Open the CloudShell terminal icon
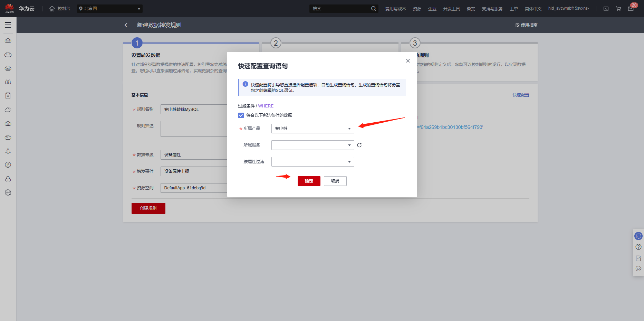 click(x=606, y=9)
